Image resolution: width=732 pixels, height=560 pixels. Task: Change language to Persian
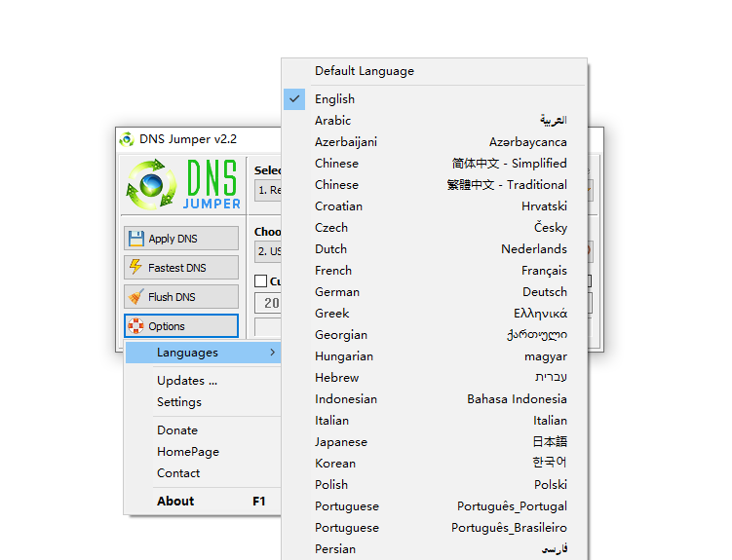[x=434, y=549]
